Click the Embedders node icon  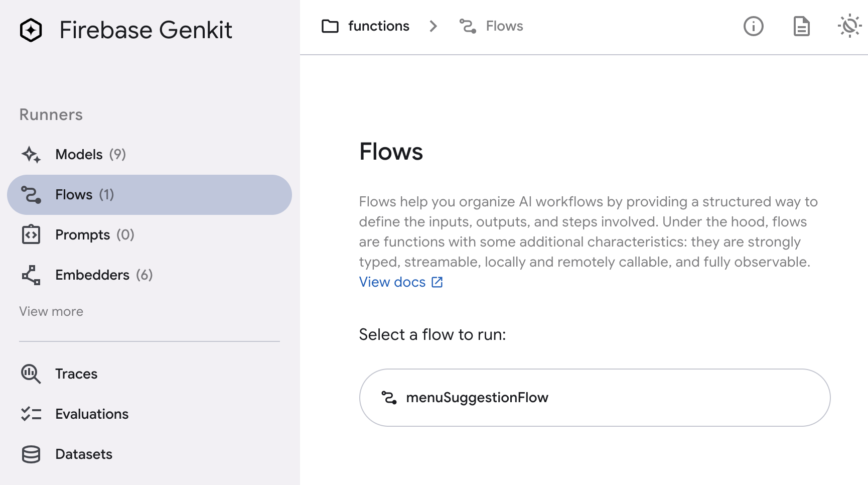click(31, 275)
